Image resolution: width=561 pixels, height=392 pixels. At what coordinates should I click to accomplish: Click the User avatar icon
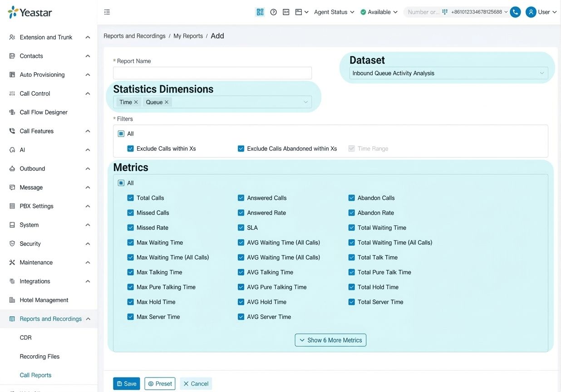(x=531, y=12)
